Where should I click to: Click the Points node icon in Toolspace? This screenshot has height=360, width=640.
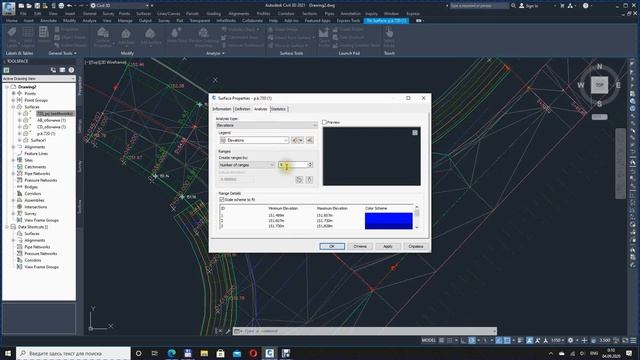[20, 93]
